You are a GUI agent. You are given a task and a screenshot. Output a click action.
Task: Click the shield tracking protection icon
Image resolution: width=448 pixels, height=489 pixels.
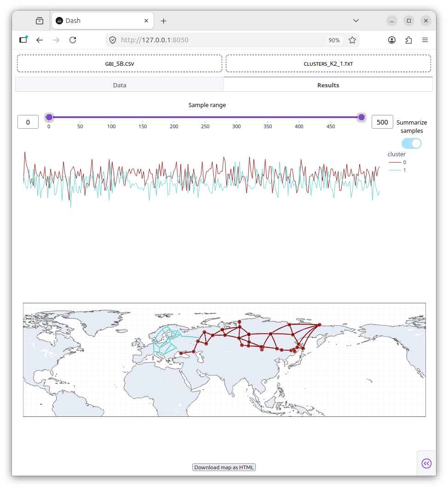[113, 40]
